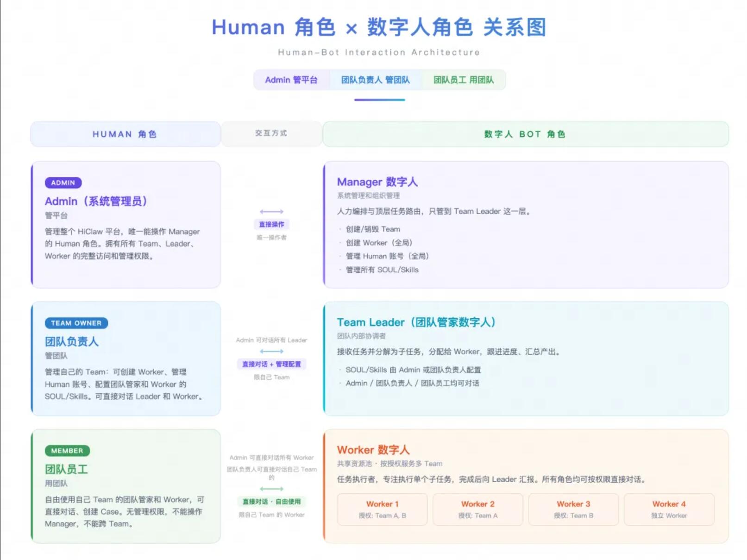
Task: Click the '系统管理和组织管理' subtitle
Action: pos(369,195)
